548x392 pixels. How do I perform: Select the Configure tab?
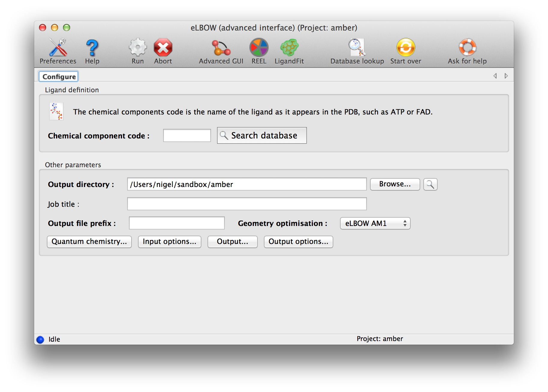tap(59, 77)
